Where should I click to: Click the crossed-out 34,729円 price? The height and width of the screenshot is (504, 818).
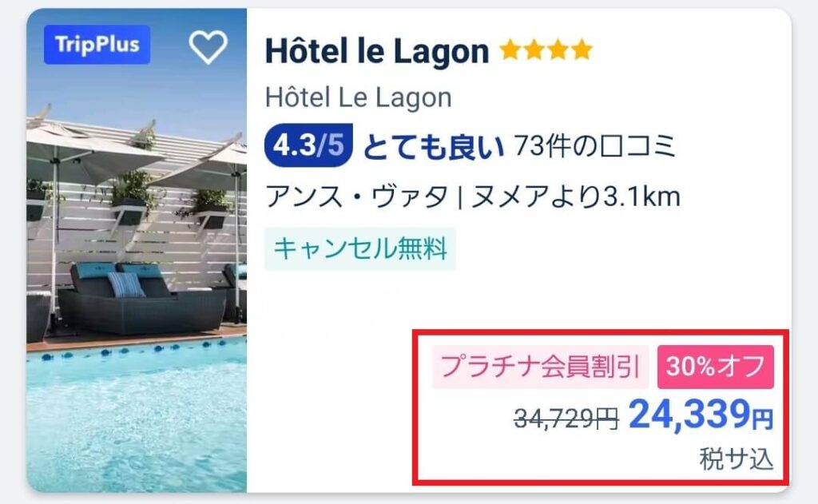[566, 419]
